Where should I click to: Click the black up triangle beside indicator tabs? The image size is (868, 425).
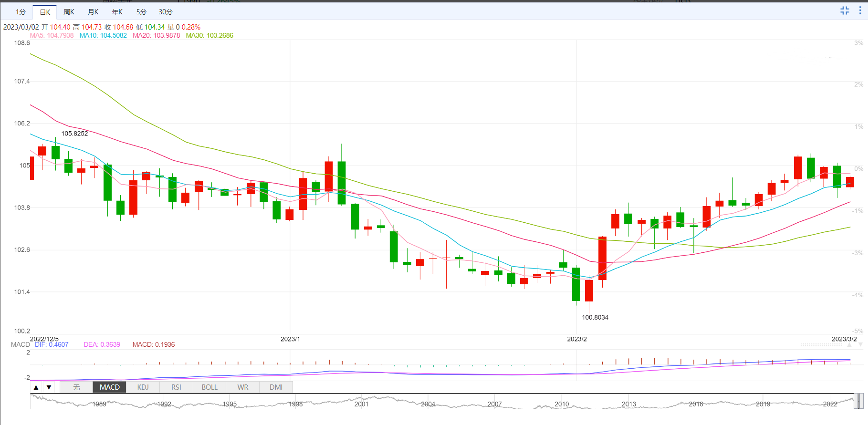(36, 387)
